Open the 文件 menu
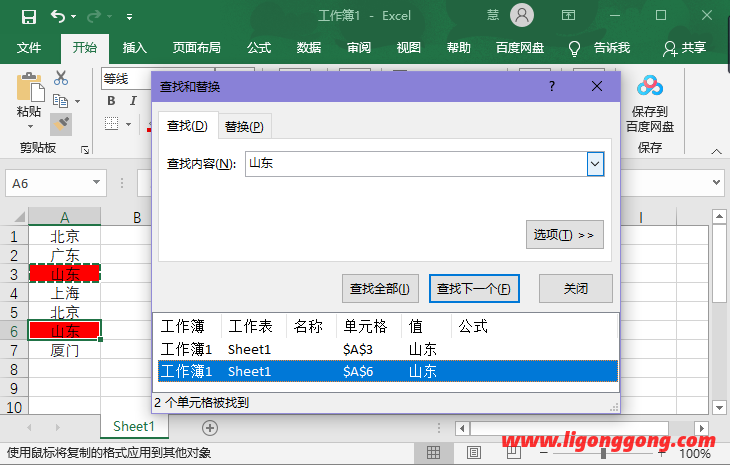Viewport: 730px width, 465px height. click(29, 47)
